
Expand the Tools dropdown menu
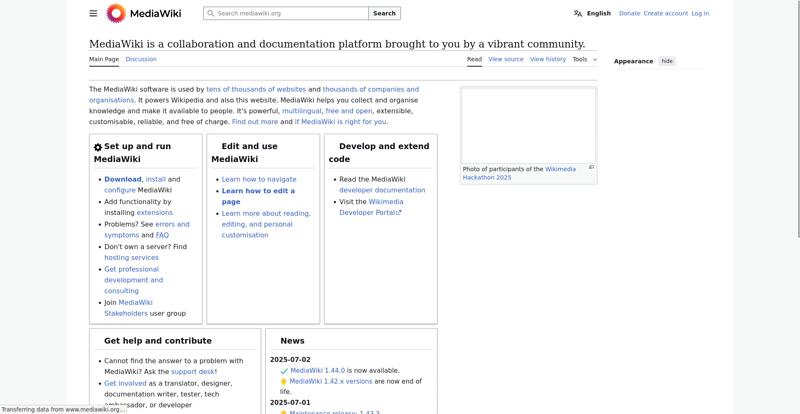click(x=585, y=59)
